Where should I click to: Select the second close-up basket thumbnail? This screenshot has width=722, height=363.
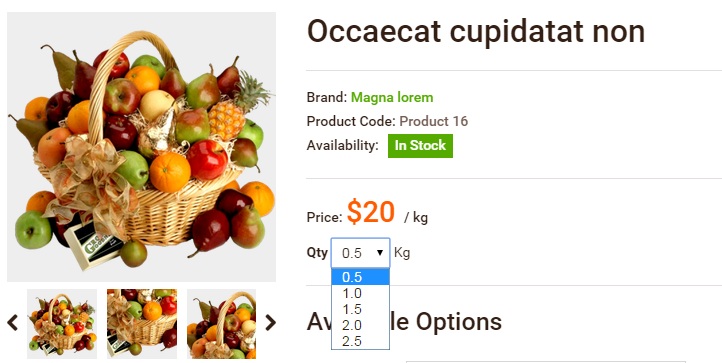click(142, 324)
